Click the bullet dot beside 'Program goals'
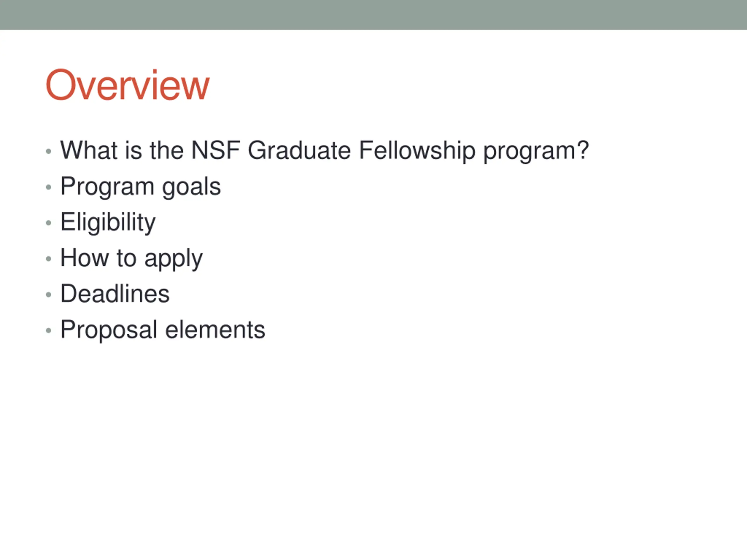Image resolution: width=747 pixels, height=560 pixels. [x=49, y=187]
